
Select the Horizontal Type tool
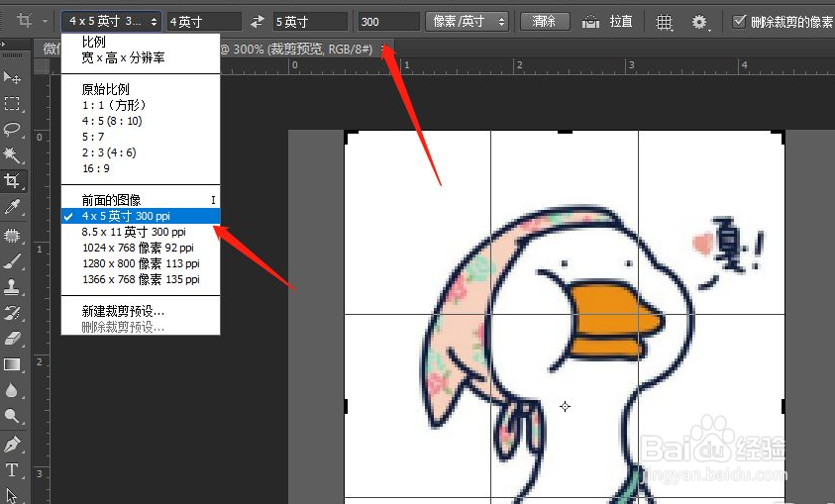(12, 470)
